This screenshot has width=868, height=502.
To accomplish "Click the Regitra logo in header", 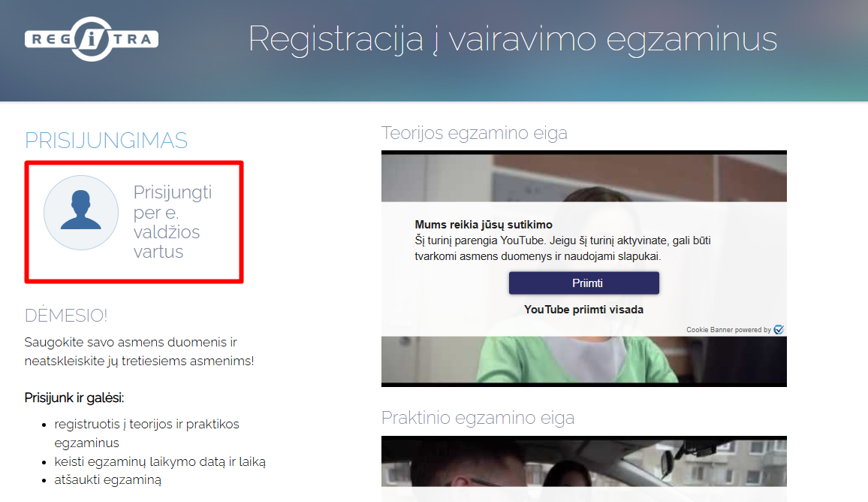I will click(x=92, y=39).
